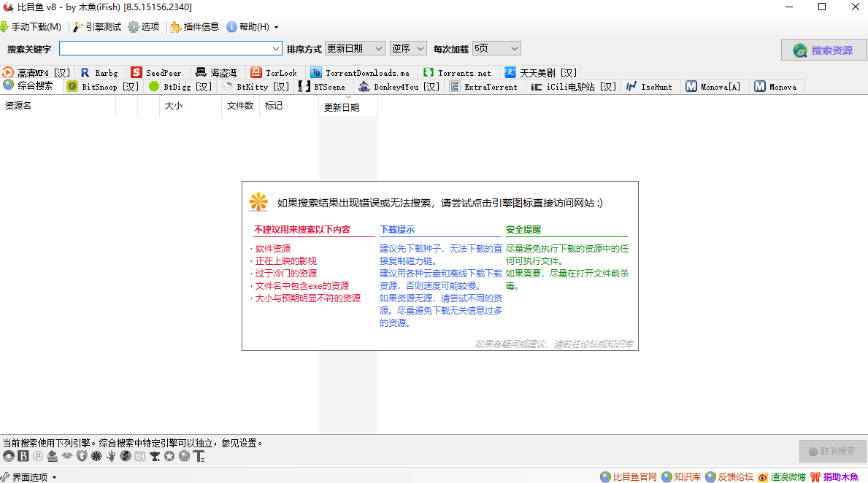
Task: Click the 取消搜索 cancel search button
Action: point(832,452)
